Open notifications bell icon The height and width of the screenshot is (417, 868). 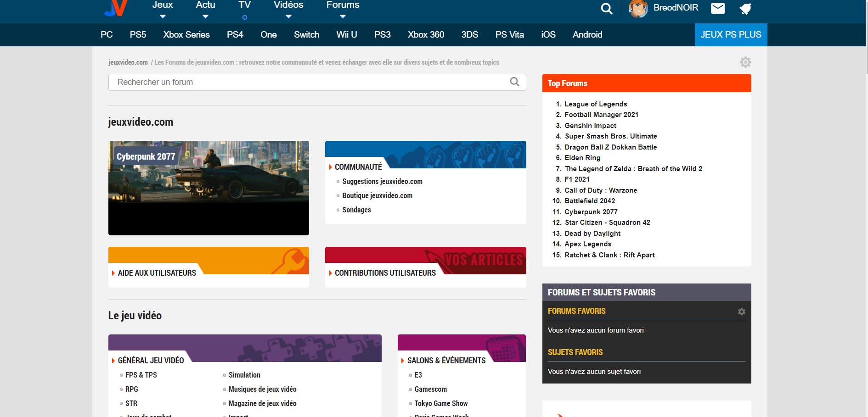click(x=745, y=8)
